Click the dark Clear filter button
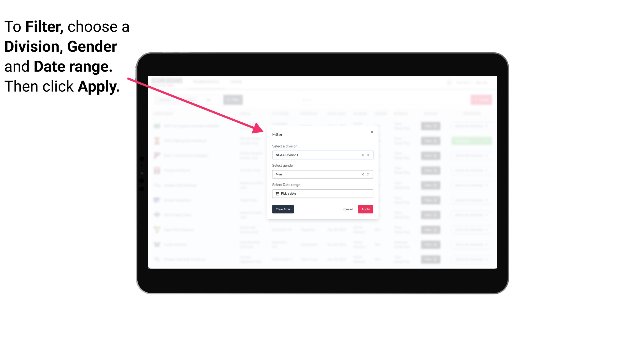644x346 pixels. click(283, 209)
